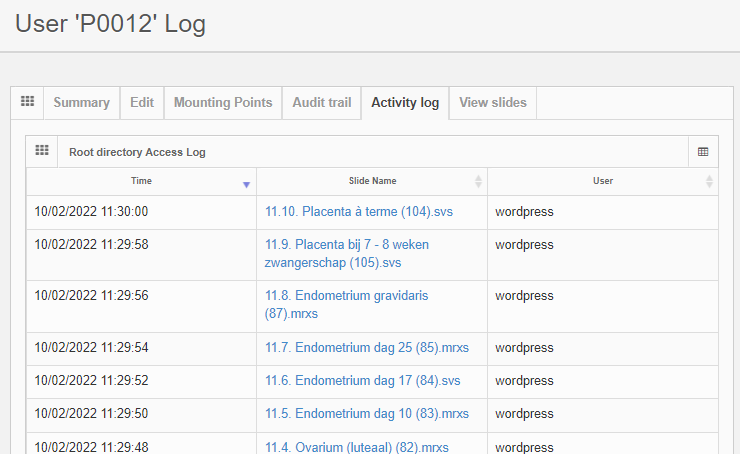Sort the User column
740x454 pixels.
tap(709, 181)
